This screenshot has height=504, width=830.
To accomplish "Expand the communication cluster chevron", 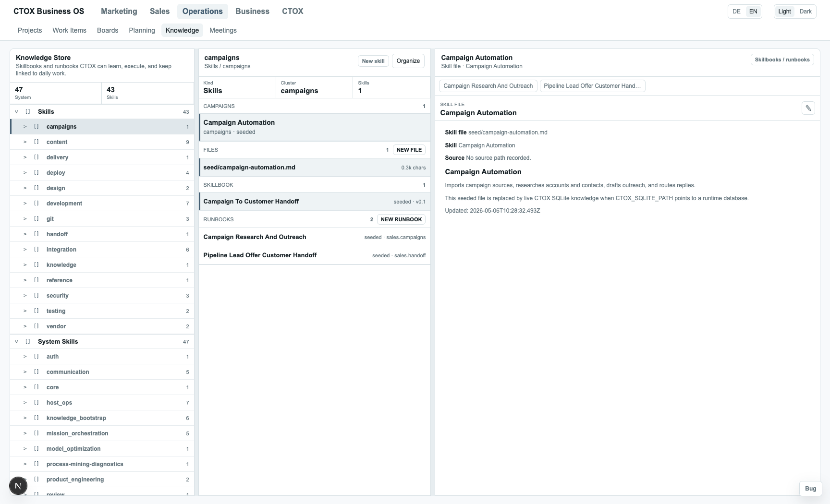I will (25, 372).
